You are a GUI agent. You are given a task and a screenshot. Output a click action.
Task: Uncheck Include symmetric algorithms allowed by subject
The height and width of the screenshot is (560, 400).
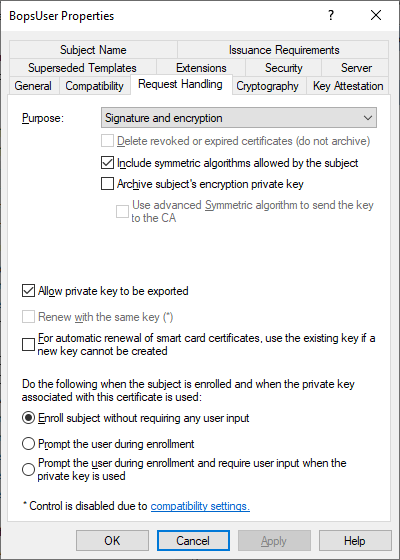tap(107, 163)
